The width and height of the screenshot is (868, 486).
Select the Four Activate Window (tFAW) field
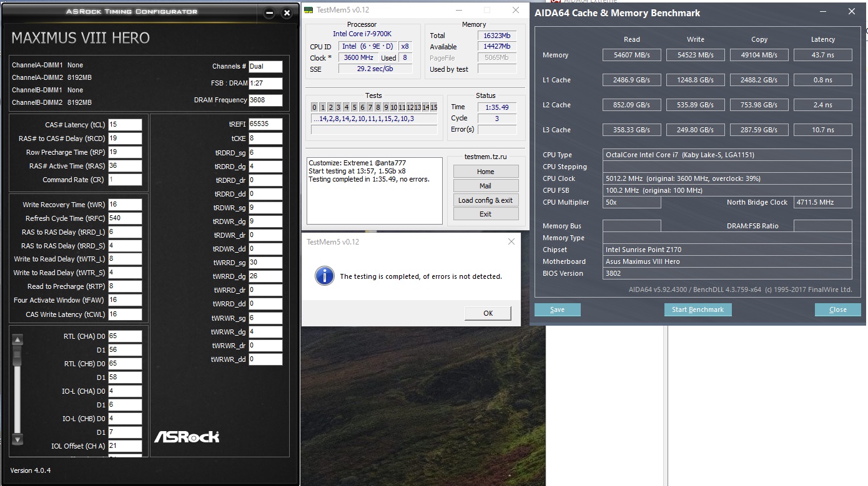125,300
